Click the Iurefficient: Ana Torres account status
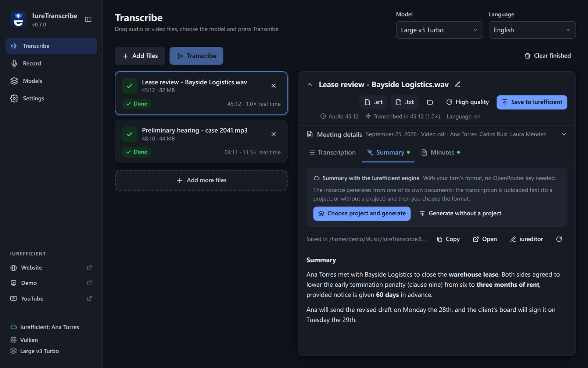Screen dimensions: 588x368 (44, 327)
